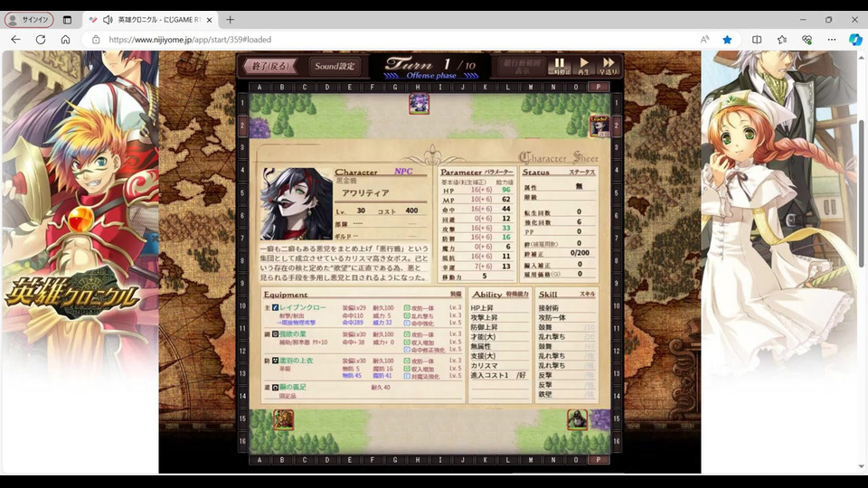Screen dimensions: 868x488
Task: Click the レイブンクロー equipment name
Action: [x=302, y=307]
